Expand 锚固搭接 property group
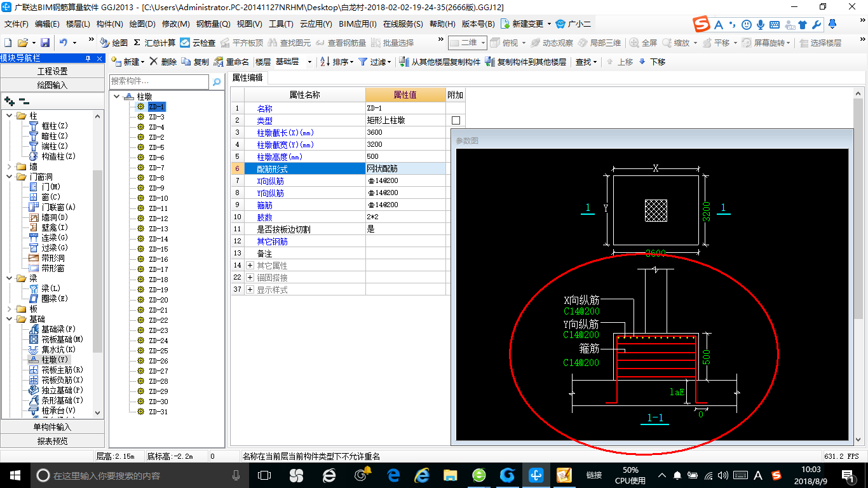 tap(250, 277)
